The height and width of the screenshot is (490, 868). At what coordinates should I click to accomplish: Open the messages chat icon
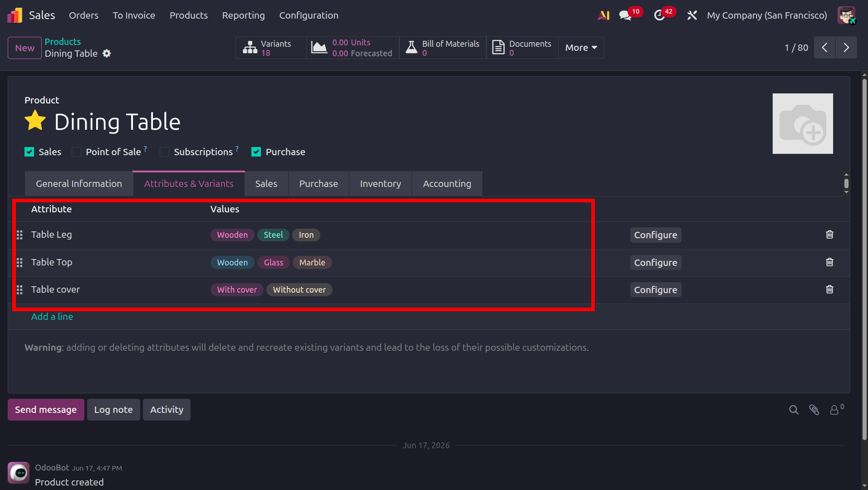625,15
